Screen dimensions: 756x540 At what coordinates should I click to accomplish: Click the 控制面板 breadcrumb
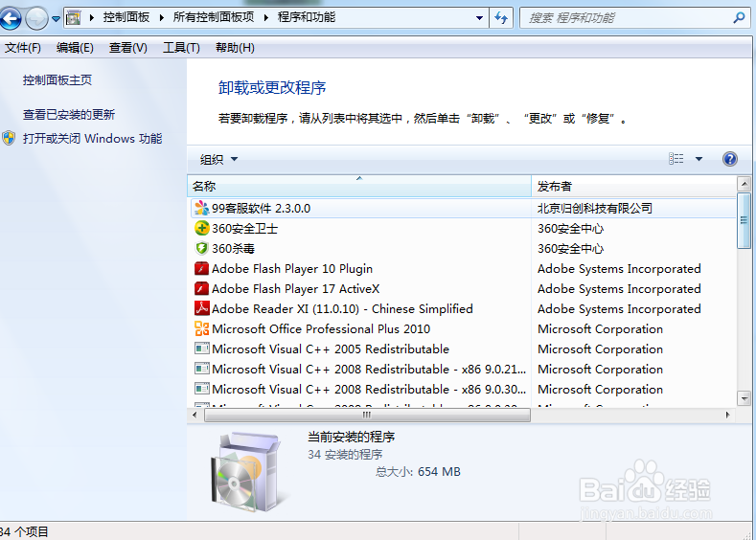point(126,17)
